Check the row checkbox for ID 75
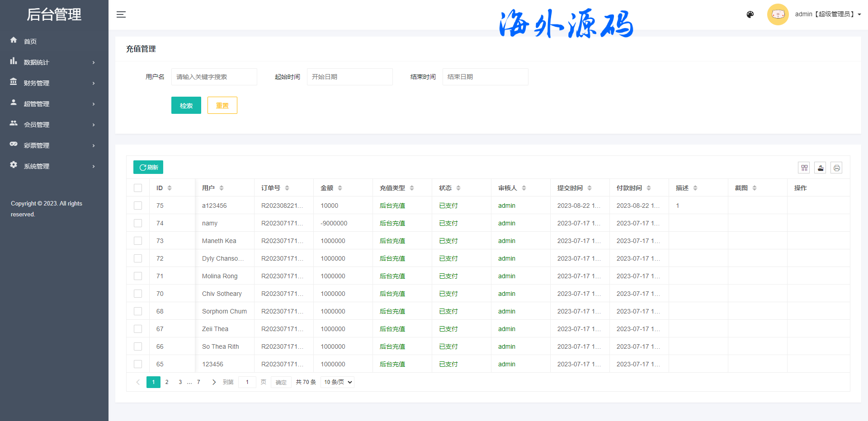868x421 pixels. tap(138, 206)
